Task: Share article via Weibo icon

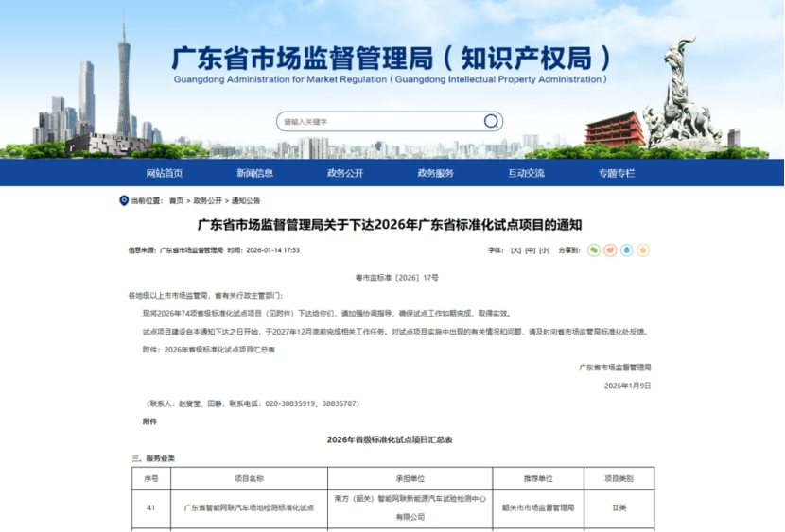Action: pyautogui.click(x=610, y=250)
